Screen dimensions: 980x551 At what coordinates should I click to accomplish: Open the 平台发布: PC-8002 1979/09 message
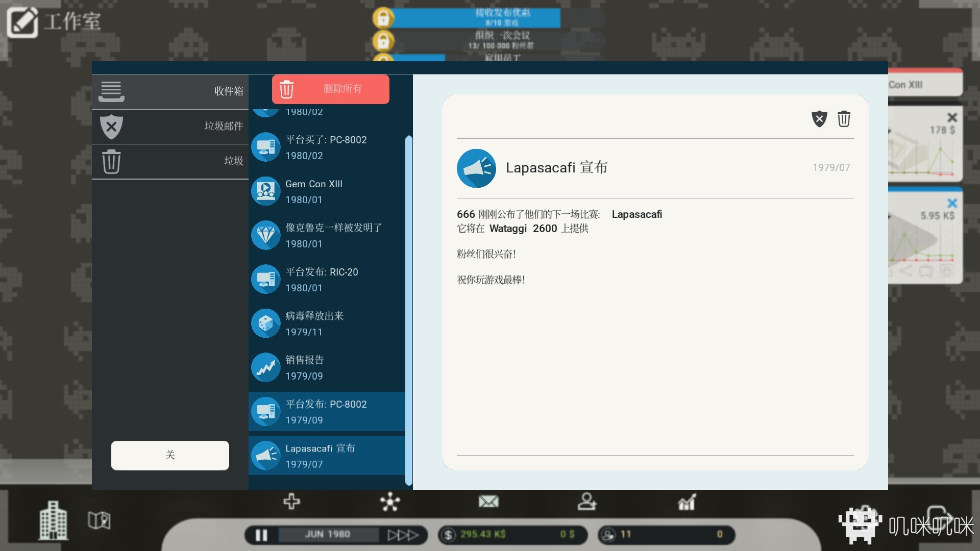[327, 412]
